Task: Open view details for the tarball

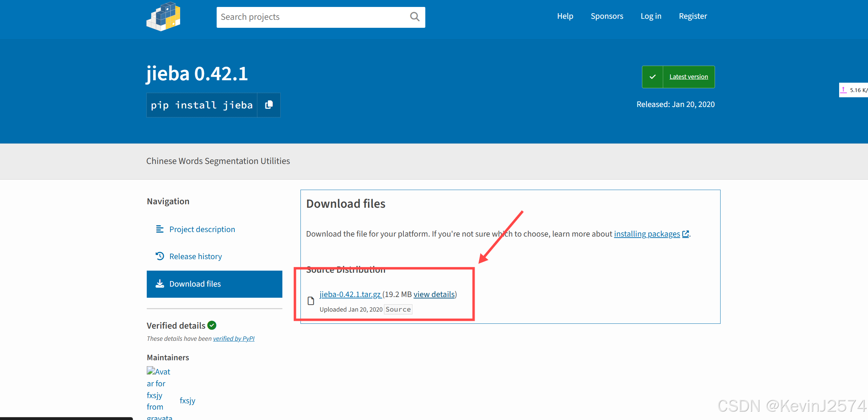Action: pos(434,294)
